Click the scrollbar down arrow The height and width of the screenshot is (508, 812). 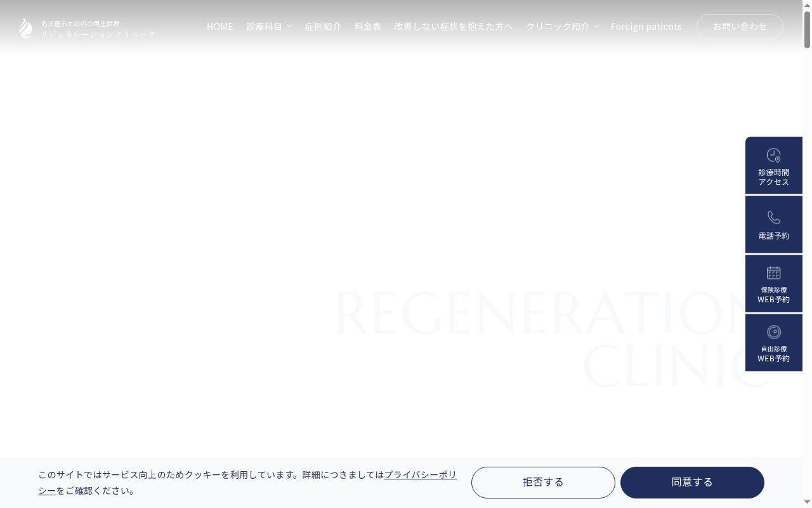807,503
